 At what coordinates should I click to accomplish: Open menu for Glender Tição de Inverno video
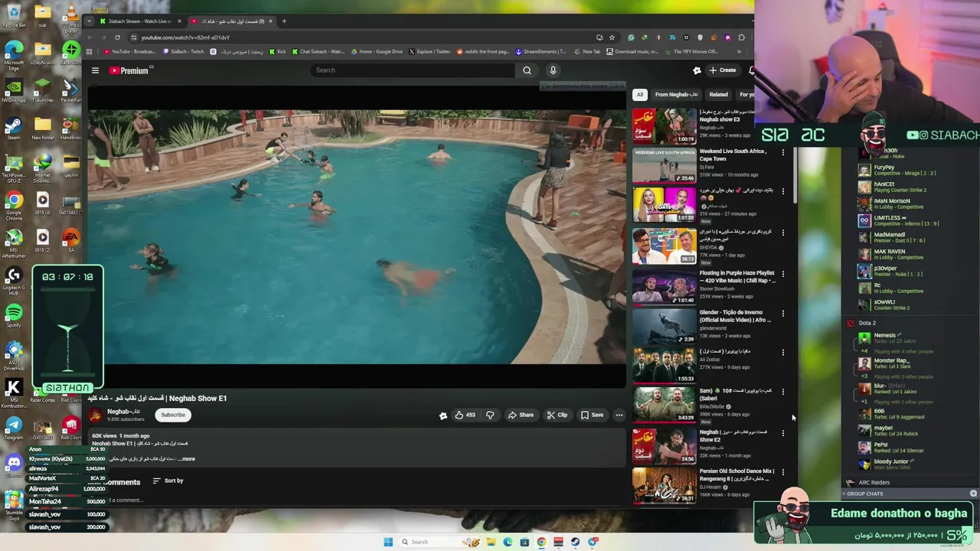pyautogui.click(x=782, y=313)
